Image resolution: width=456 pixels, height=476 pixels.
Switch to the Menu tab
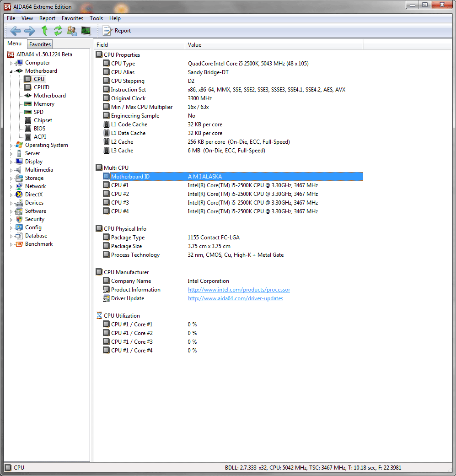(x=15, y=43)
